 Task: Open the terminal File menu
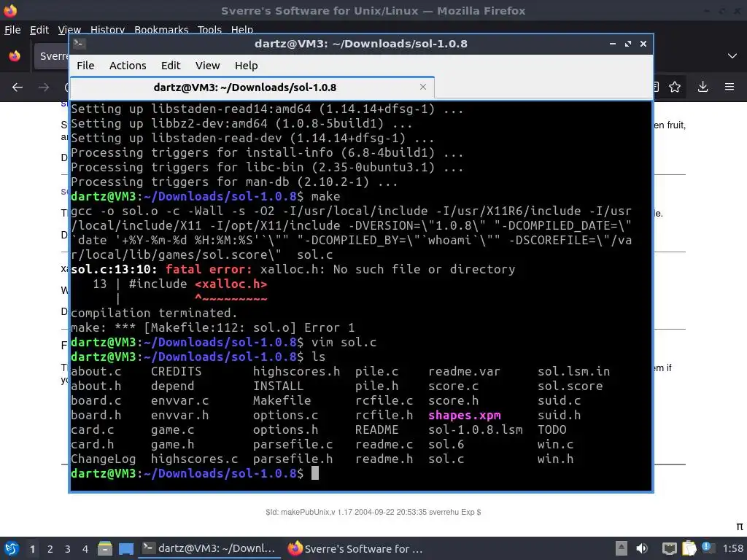pos(85,65)
